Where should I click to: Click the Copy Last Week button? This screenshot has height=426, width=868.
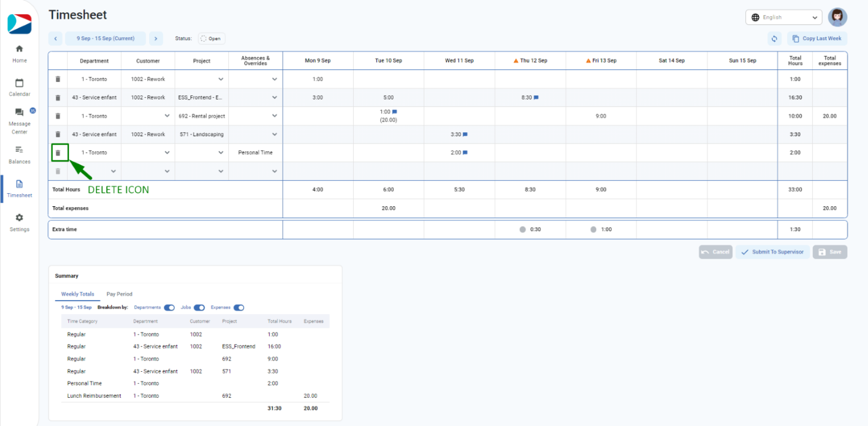(x=817, y=38)
